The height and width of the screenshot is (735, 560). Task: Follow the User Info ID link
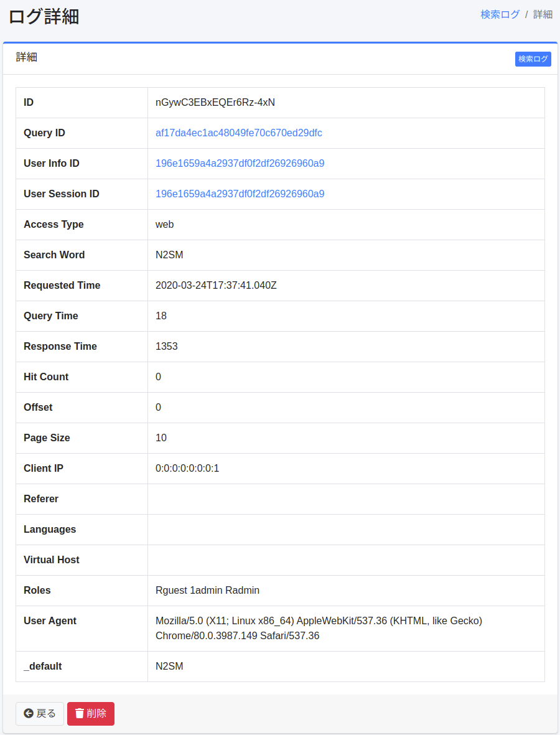(240, 164)
